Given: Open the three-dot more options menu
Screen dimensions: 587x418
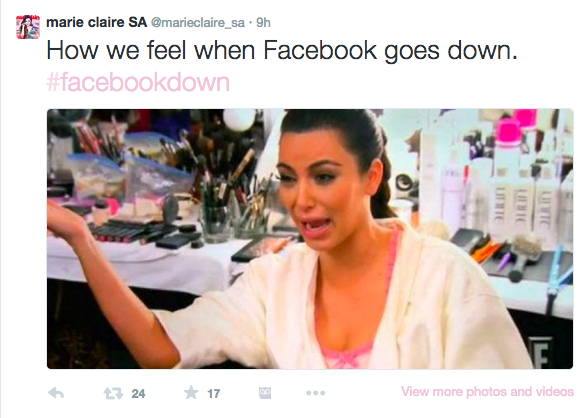Looking at the screenshot, I should point(316,393).
